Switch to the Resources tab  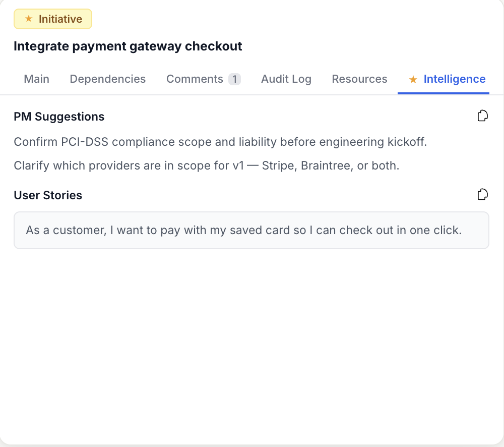[359, 79]
